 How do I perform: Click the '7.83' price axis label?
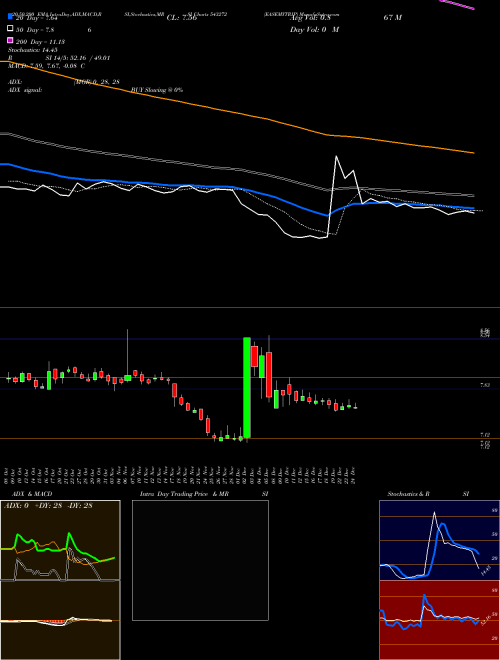tap(485, 385)
